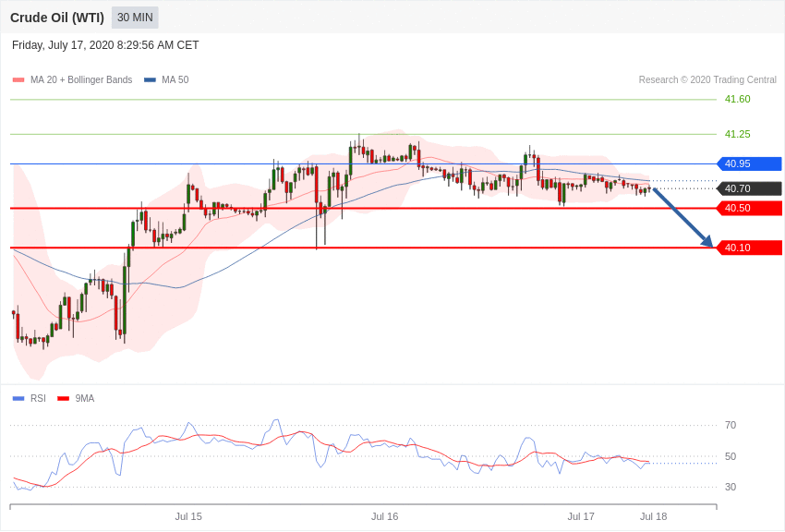Click the Jul 18 date axis label

point(653,516)
